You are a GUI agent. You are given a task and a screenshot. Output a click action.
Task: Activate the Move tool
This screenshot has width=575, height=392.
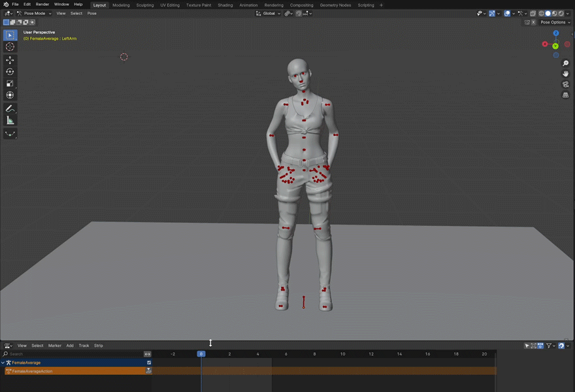click(10, 60)
